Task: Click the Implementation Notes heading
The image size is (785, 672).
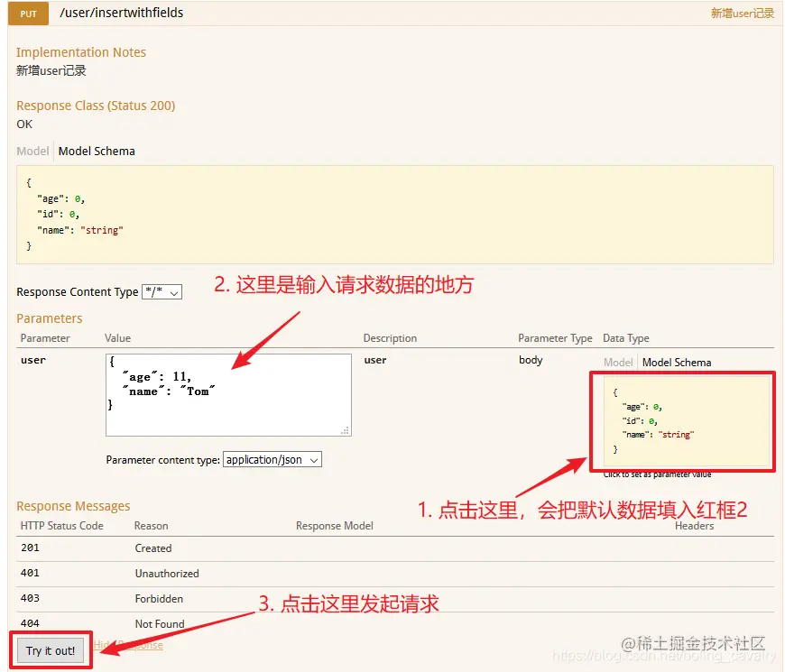Action: [x=81, y=52]
